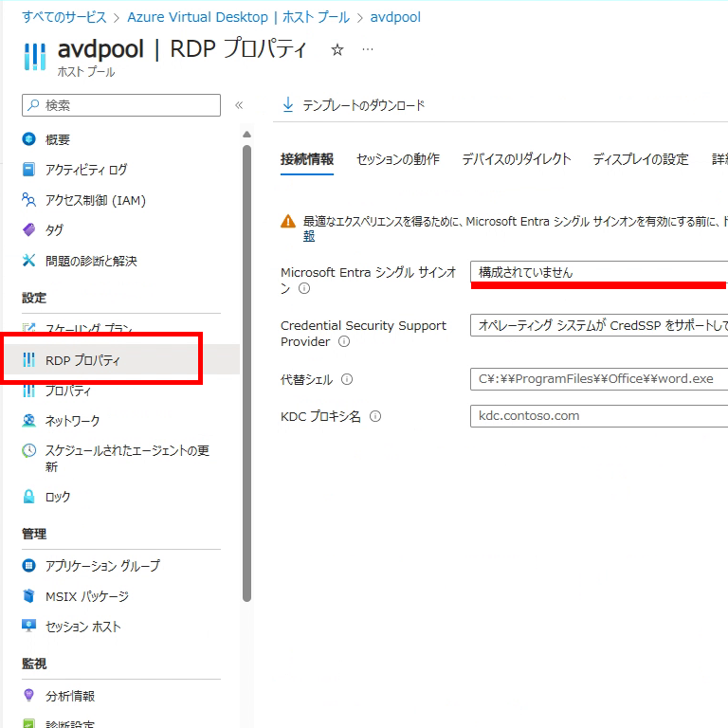Click the info icon next to 代替シェル
This screenshot has height=728, width=728.
(347, 379)
